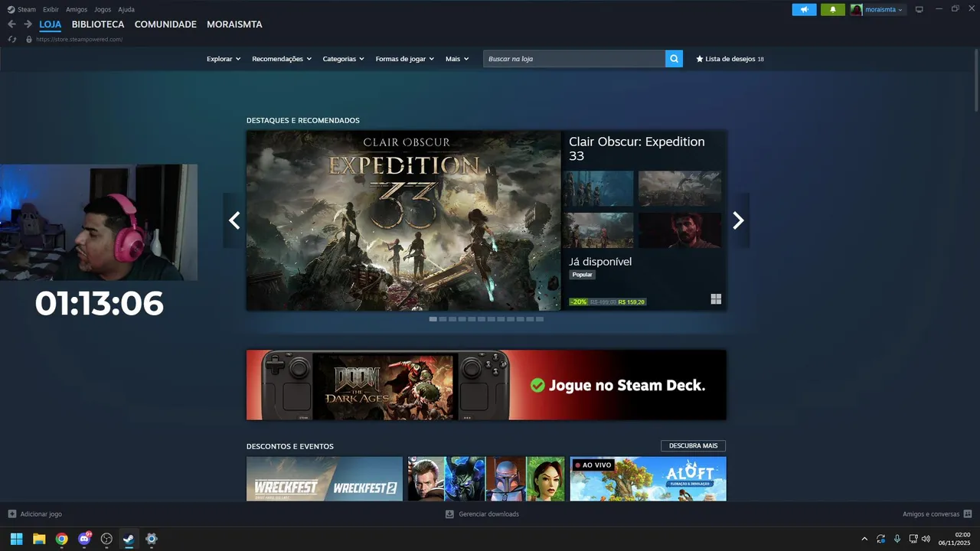
Task: Open the Ajuda menu
Action: 126,9
